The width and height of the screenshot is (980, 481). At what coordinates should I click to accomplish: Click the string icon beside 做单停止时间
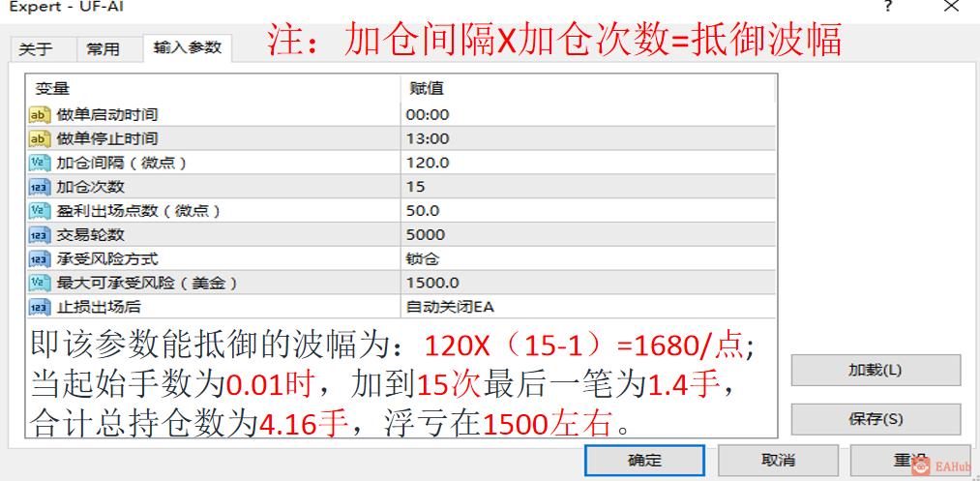[x=40, y=138]
